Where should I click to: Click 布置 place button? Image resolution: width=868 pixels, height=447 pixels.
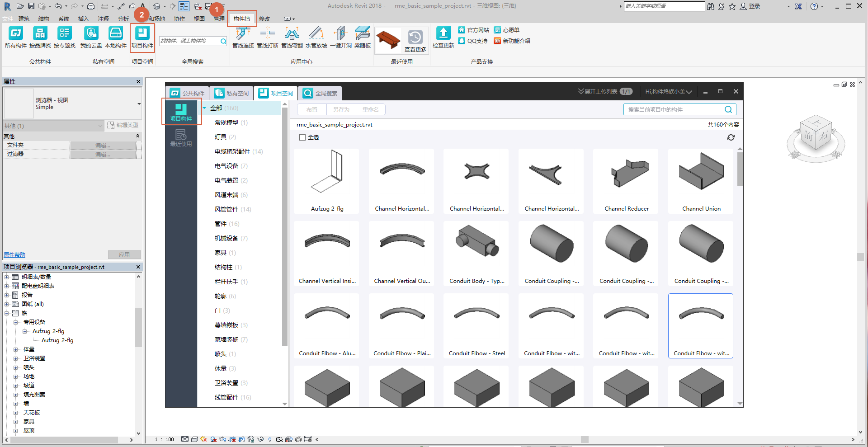312,109
